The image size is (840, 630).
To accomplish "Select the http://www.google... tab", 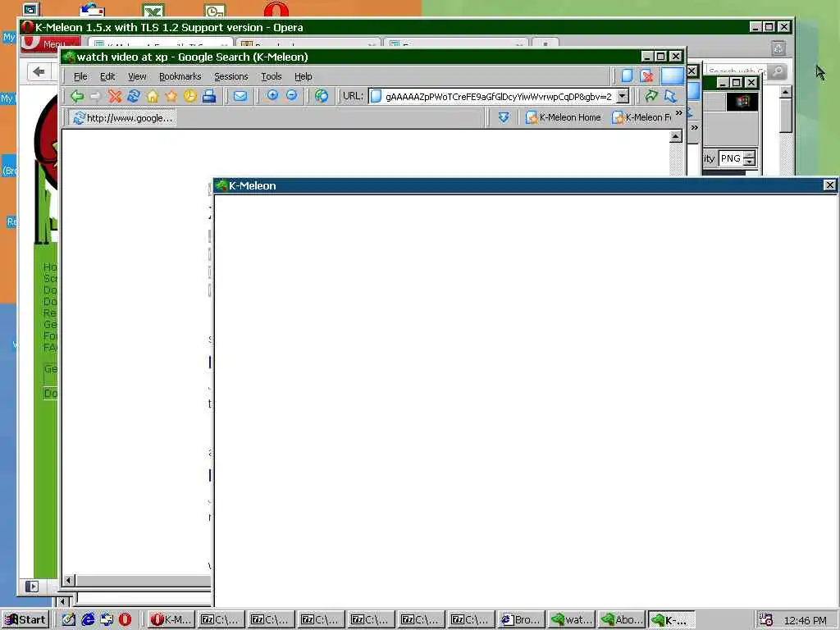I will tap(123, 117).
